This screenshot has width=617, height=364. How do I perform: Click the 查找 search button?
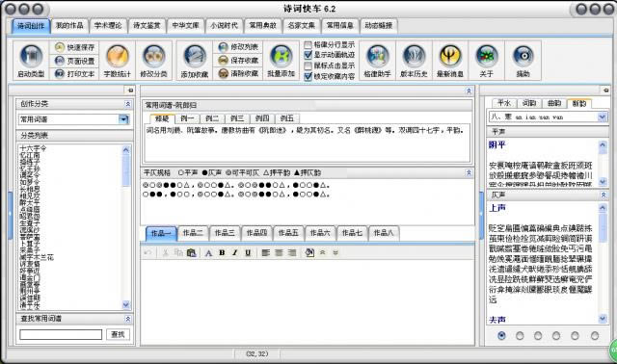118,334
